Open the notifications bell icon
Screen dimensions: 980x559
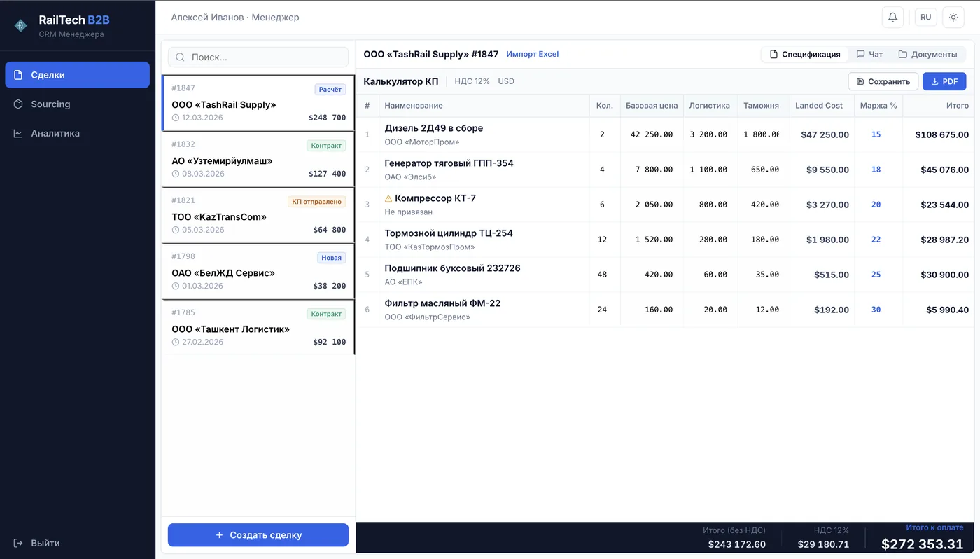click(x=892, y=17)
